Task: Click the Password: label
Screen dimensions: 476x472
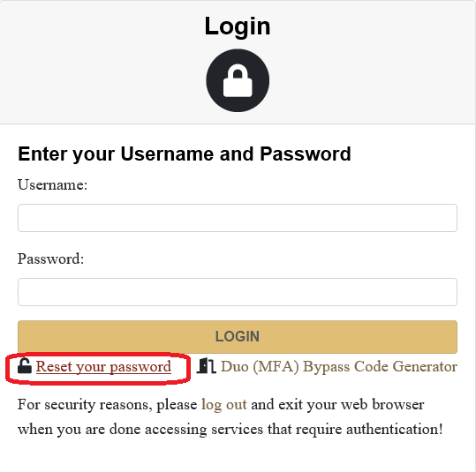Action: [x=50, y=258]
